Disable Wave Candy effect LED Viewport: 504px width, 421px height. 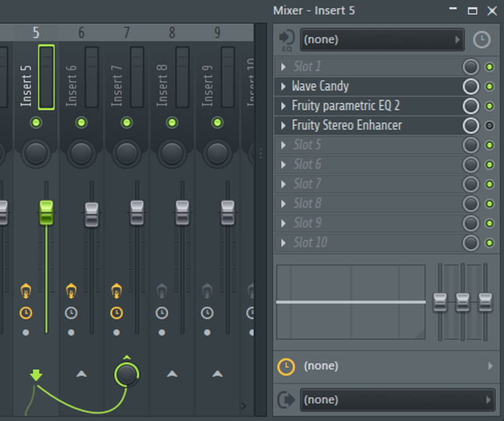point(490,86)
